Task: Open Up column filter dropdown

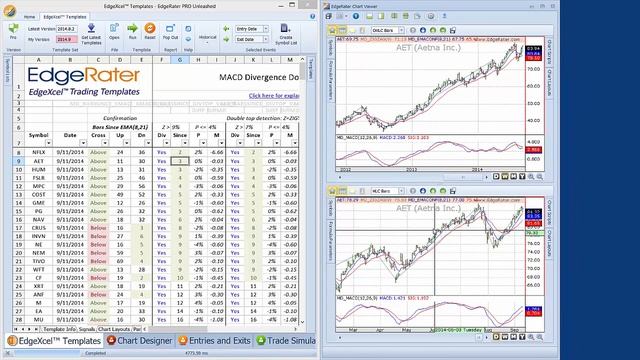Action: coord(127,143)
